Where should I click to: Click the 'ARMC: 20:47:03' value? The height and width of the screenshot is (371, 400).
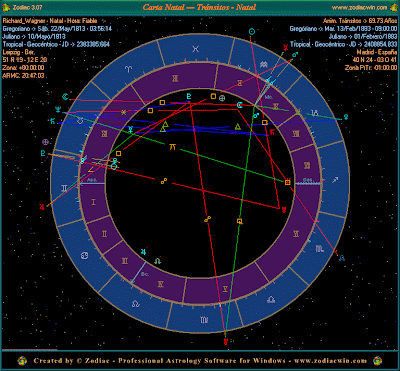pyautogui.click(x=23, y=76)
